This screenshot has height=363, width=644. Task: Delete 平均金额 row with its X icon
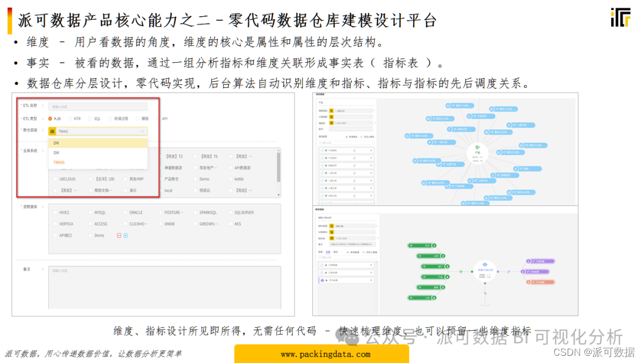371,280
